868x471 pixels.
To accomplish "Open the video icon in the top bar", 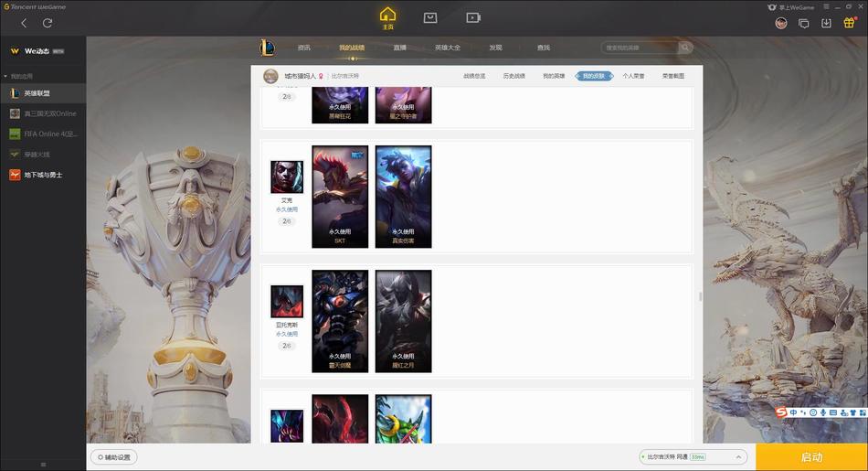I will [472, 17].
